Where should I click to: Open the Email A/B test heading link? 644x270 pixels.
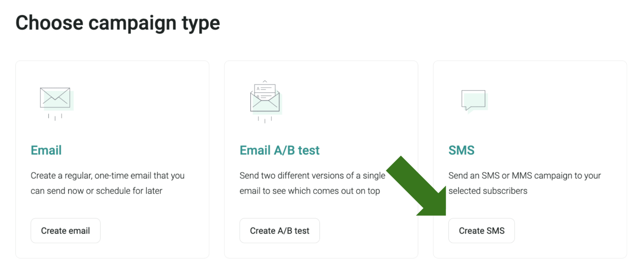[279, 150]
